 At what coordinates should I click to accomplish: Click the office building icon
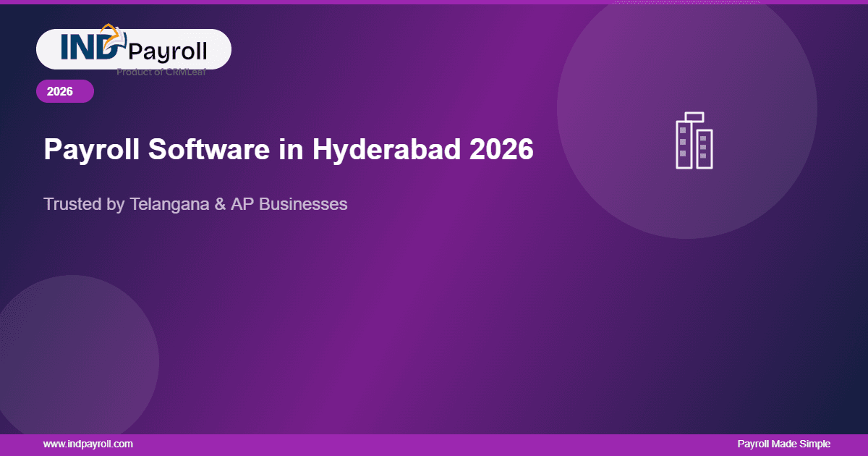click(x=694, y=141)
